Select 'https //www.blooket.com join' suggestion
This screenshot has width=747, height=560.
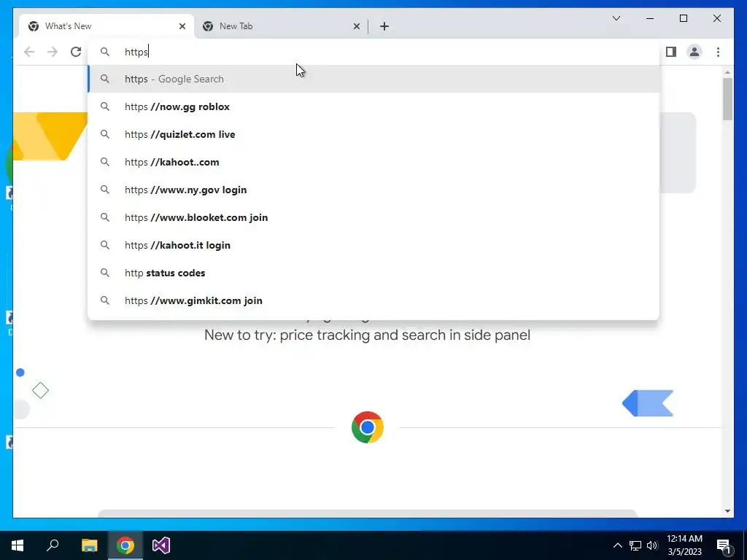(374, 217)
